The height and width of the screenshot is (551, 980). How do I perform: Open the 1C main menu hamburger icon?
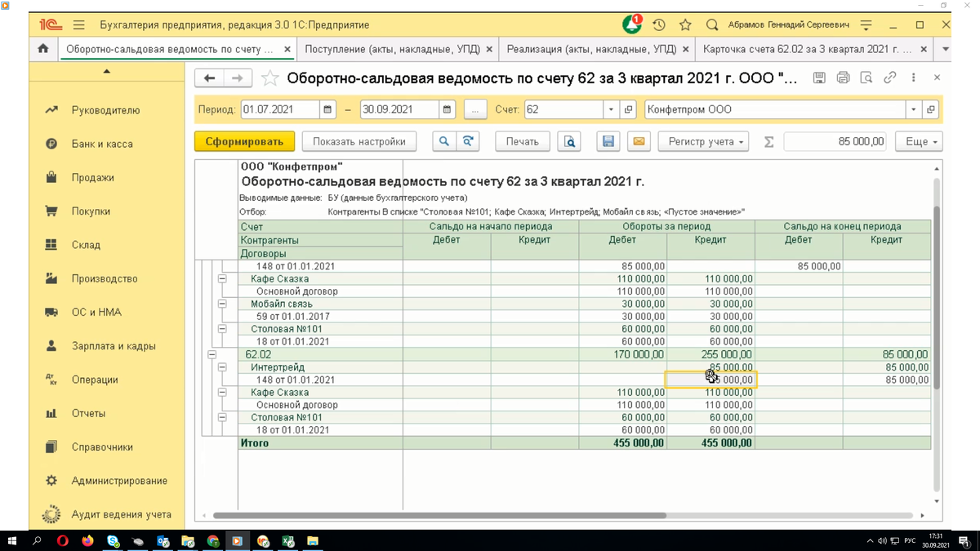coord(78,24)
